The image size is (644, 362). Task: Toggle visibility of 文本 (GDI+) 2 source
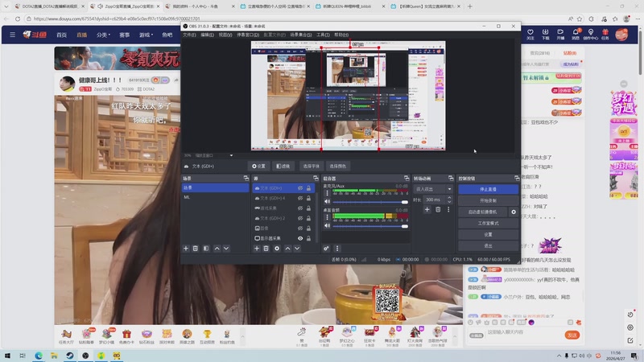300,218
